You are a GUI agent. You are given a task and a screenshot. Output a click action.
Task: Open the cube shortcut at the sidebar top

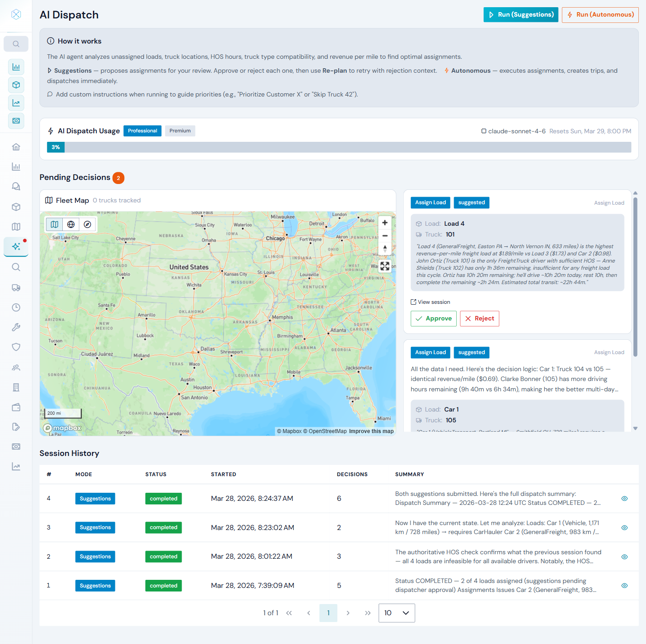[16, 85]
